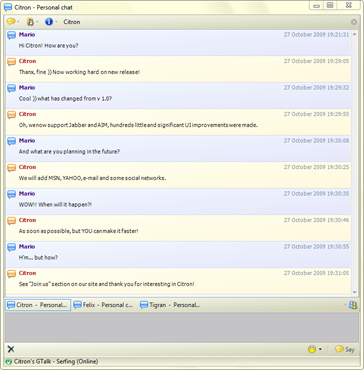
Task: Click the grey circular close icon in toolbar
Action: (354, 22)
